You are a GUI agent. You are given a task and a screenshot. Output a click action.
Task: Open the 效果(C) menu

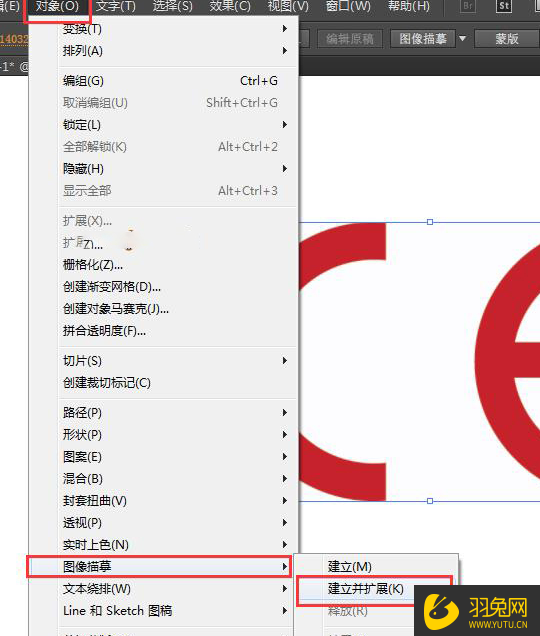coord(230,6)
